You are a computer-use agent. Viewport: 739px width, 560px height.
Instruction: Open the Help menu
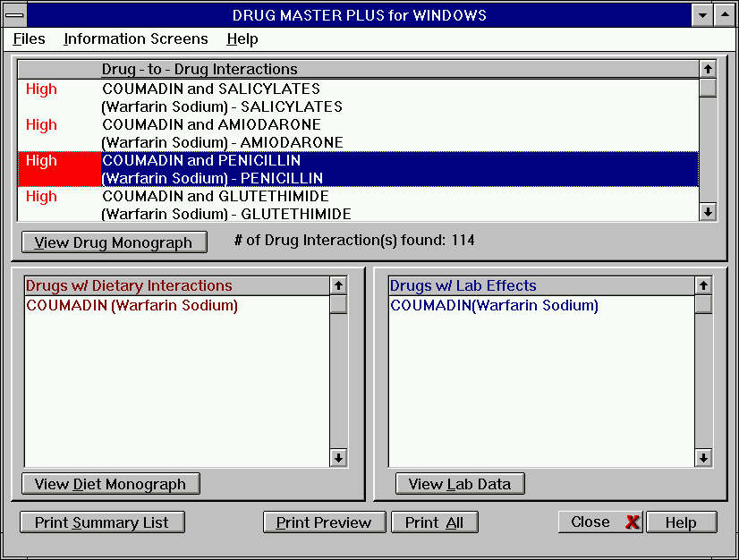[242, 38]
